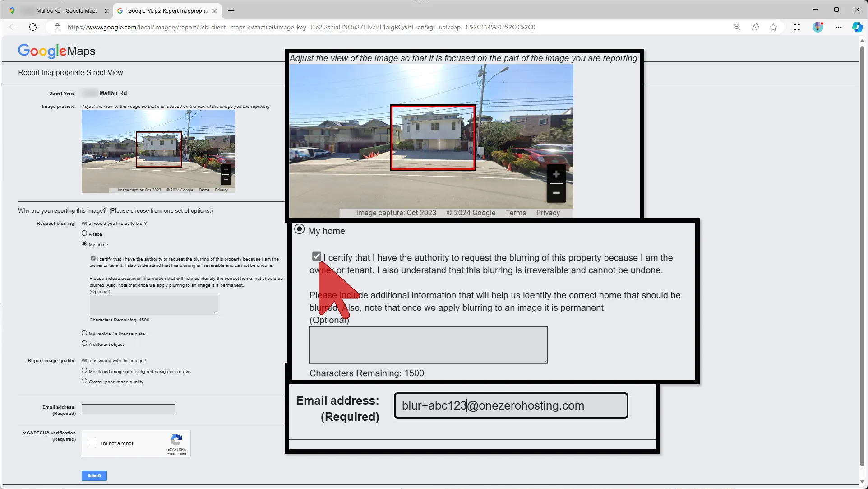868x489 pixels.
Task: Click the small email address input field
Action: click(x=129, y=410)
